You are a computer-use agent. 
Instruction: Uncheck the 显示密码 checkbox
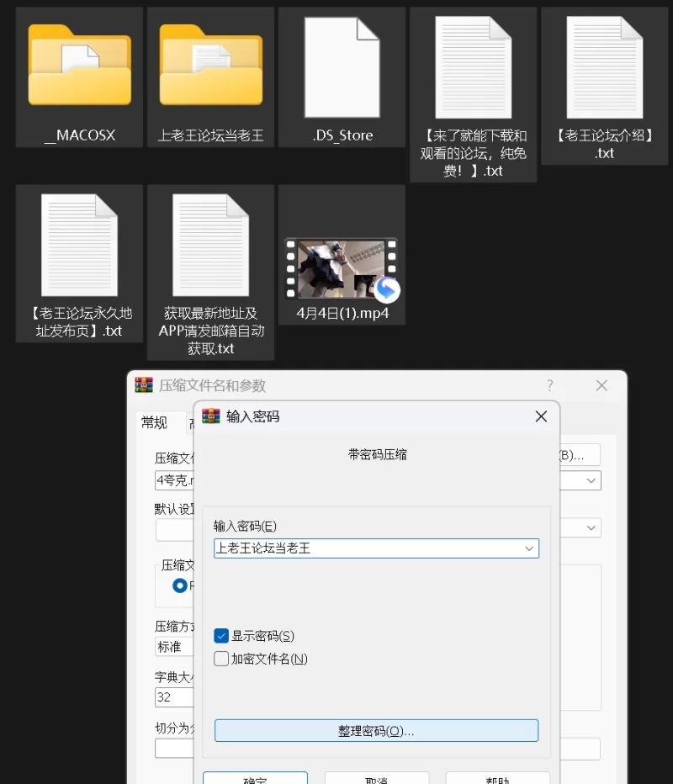[221, 636]
